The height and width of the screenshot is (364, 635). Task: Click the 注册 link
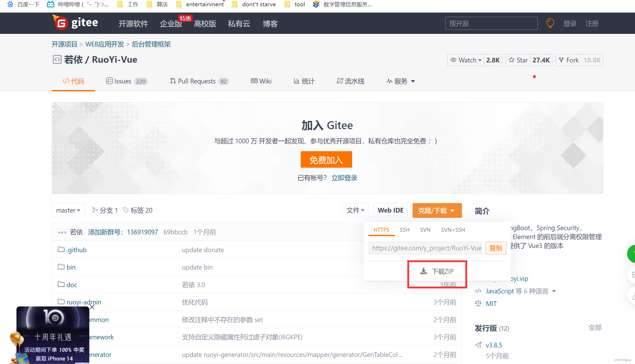[x=592, y=24]
